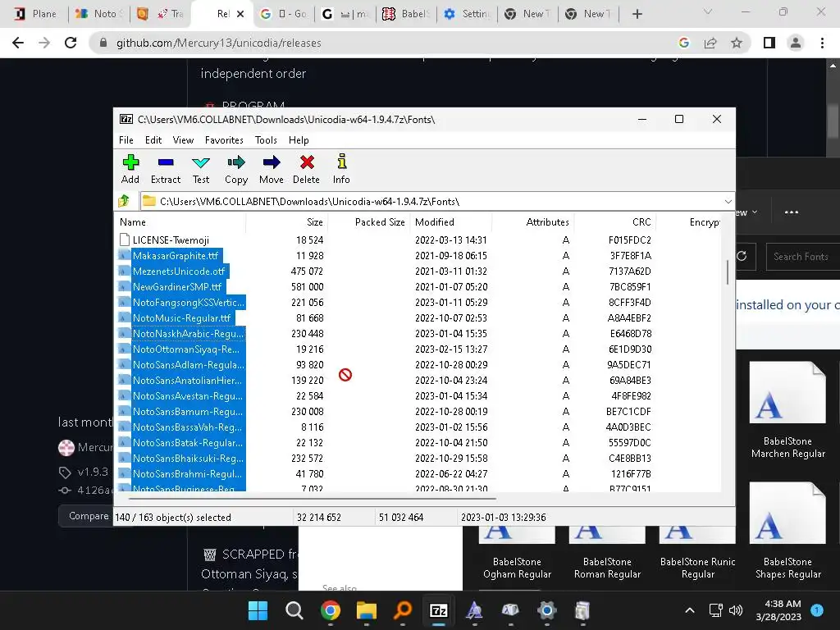Open BabelStone Shapes Regular font thumbnail
Image resolution: width=840 pixels, height=630 pixels.
tap(787, 531)
